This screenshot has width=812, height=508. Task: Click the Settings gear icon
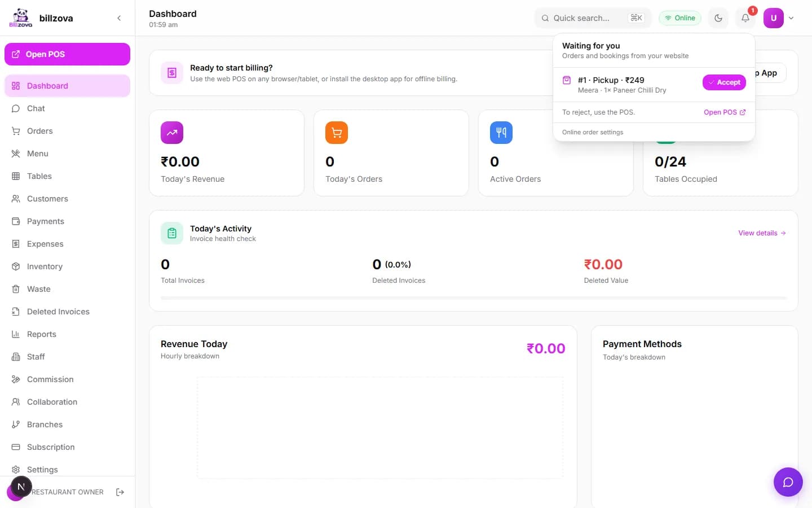tap(16, 470)
